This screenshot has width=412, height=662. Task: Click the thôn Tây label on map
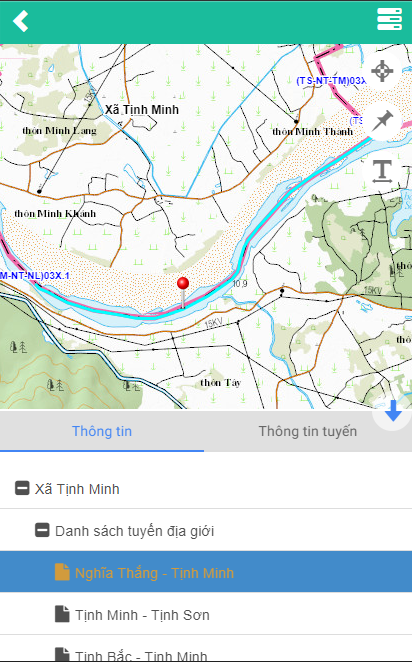coord(220,383)
